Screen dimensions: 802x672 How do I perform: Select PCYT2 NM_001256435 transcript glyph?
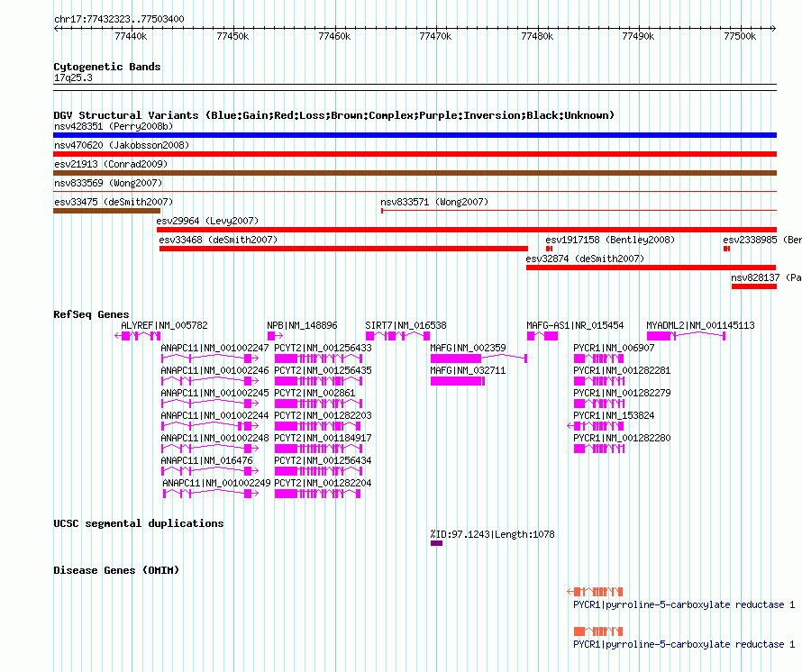[319, 380]
